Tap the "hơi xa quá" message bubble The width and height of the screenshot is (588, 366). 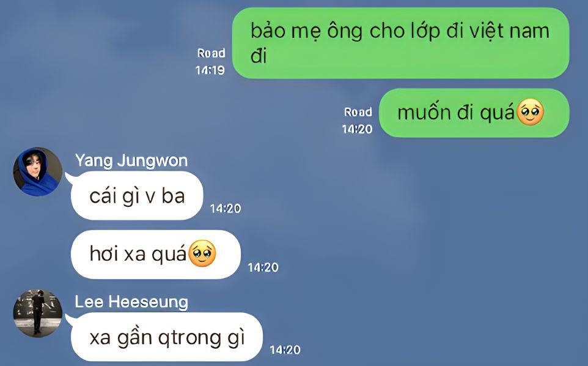(156, 254)
